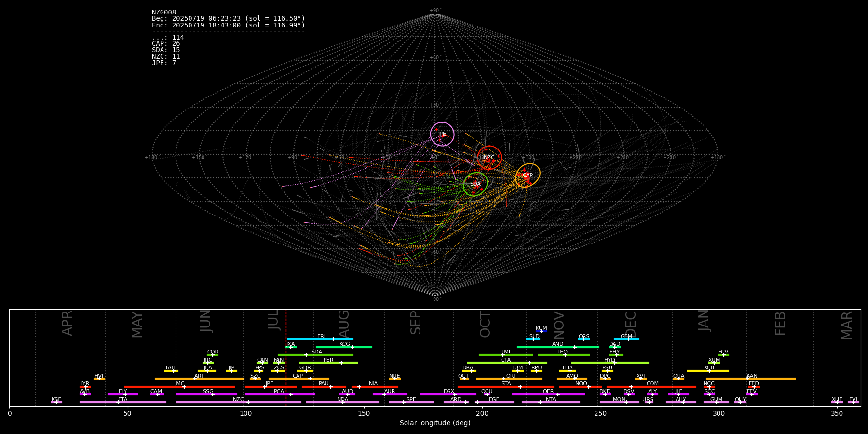Click the COR shower bar
The width and height of the screenshot is (868, 434).
(213, 354)
